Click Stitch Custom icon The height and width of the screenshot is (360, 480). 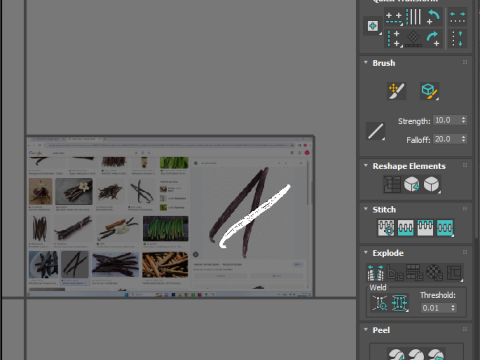(x=445, y=228)
